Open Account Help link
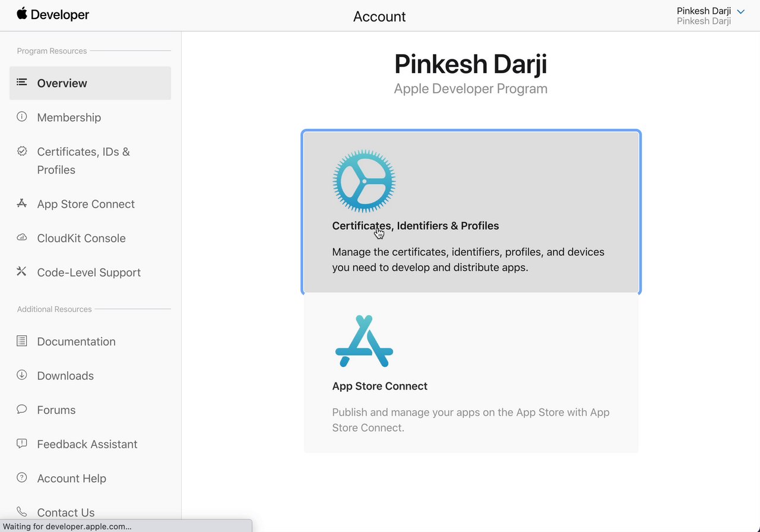This screenshot has width=760, height=532. (72, 479)
